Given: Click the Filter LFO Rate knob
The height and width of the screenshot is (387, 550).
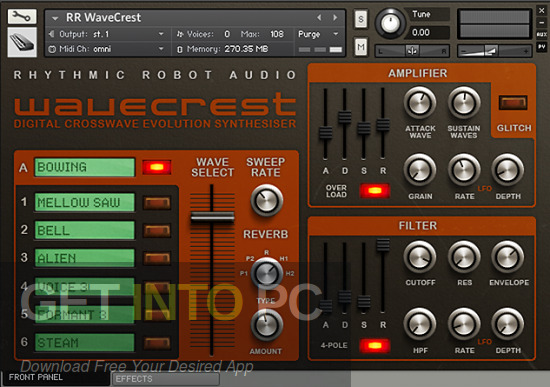Looking at the screenshot, I should click(464, 325).
